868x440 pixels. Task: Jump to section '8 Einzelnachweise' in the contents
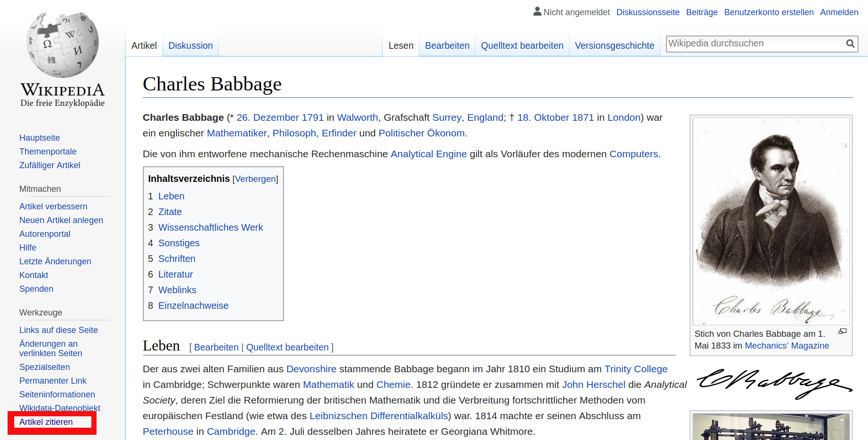(193, 305)
